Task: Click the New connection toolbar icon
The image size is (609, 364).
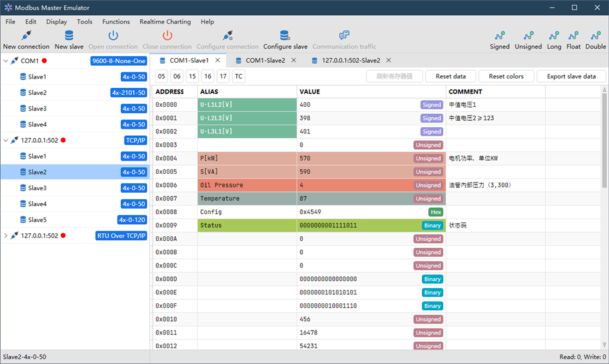Action: (x=26, y=35)
